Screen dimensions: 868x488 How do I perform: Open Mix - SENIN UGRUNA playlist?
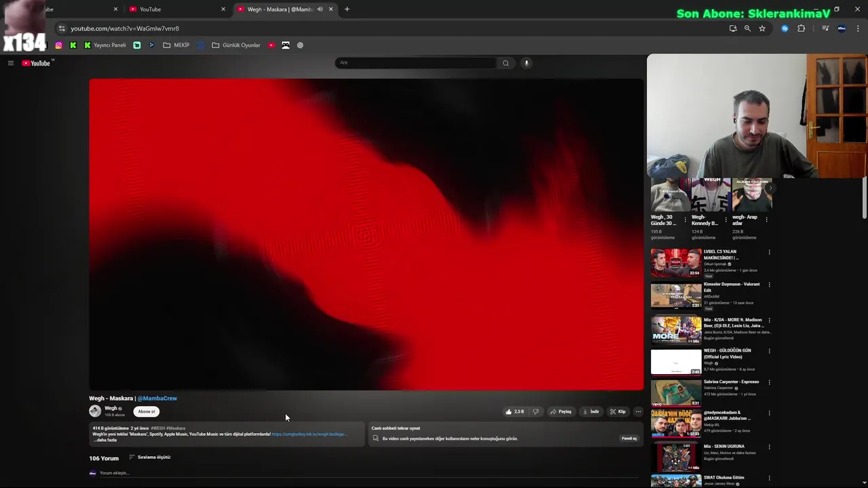click(x=676, y=457)
